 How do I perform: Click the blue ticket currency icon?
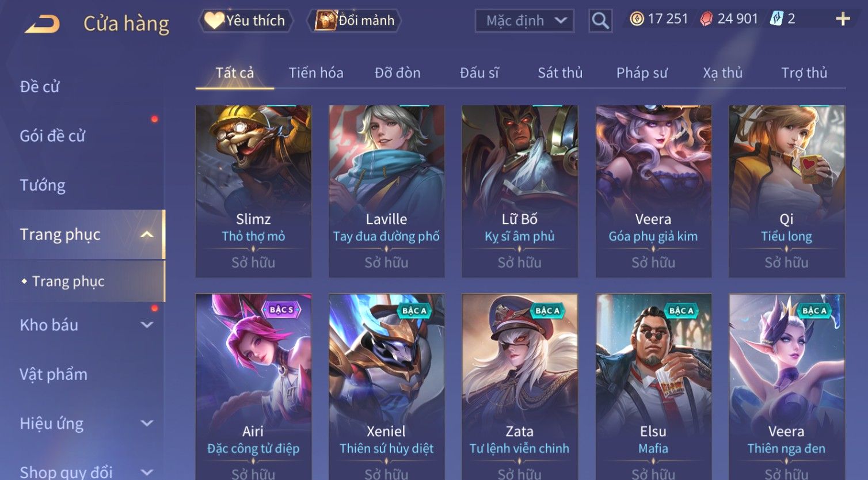(x=776, y=19)
